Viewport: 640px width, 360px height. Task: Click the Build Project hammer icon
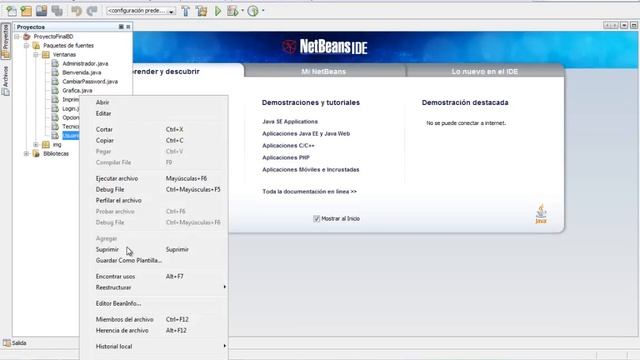[186, 11]
